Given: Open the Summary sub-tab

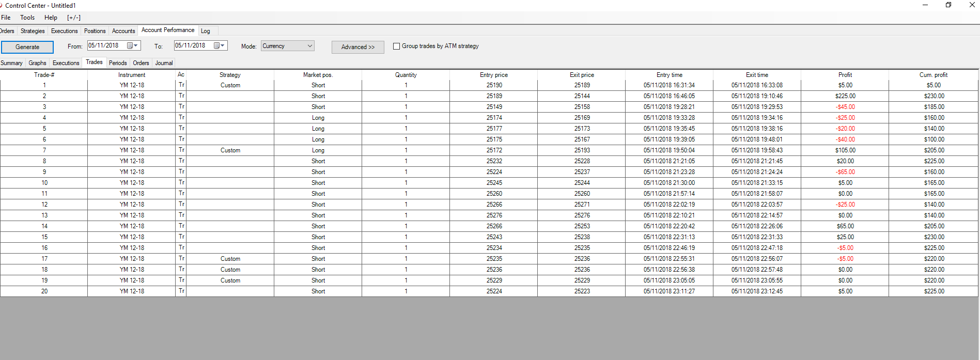Looking at the screenshot, I should tap(12, 63).
